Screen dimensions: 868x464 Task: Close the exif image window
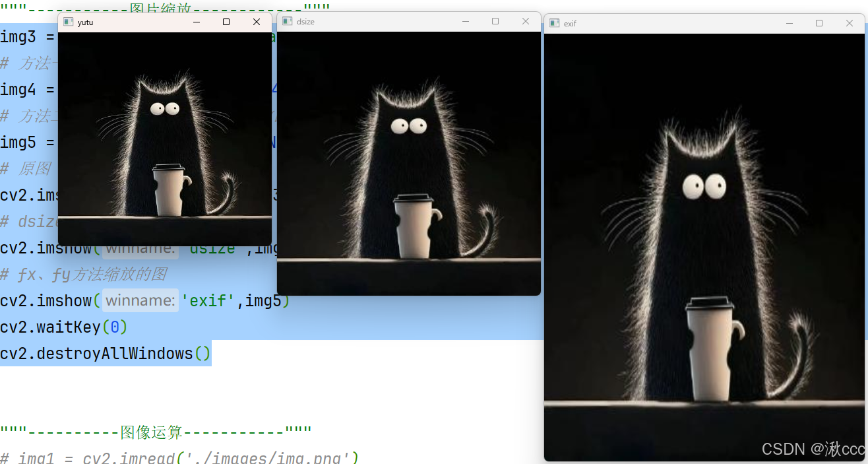click(x=850, y=23)
